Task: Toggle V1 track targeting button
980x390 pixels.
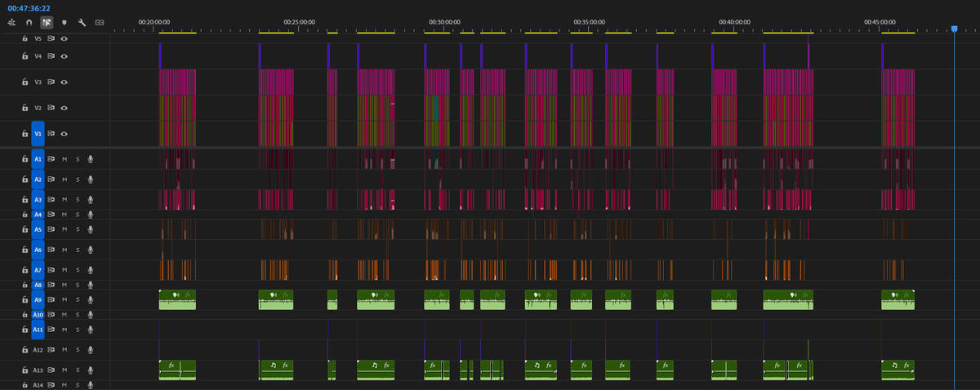Action: 38,133
